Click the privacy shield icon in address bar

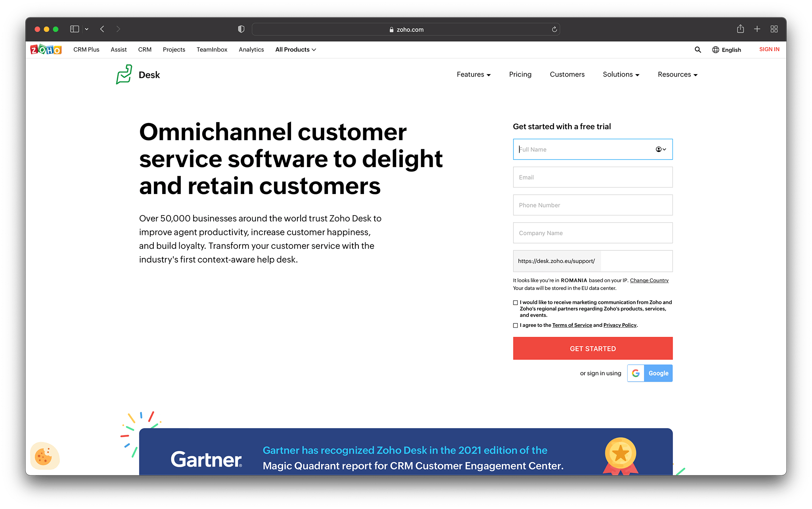[x=241, y=29]
